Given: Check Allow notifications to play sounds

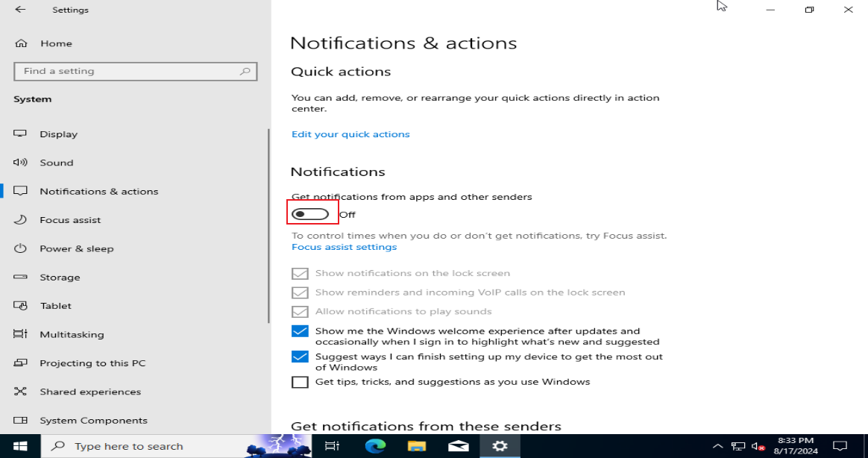Looking at the screenshot, I should point(300,312).
